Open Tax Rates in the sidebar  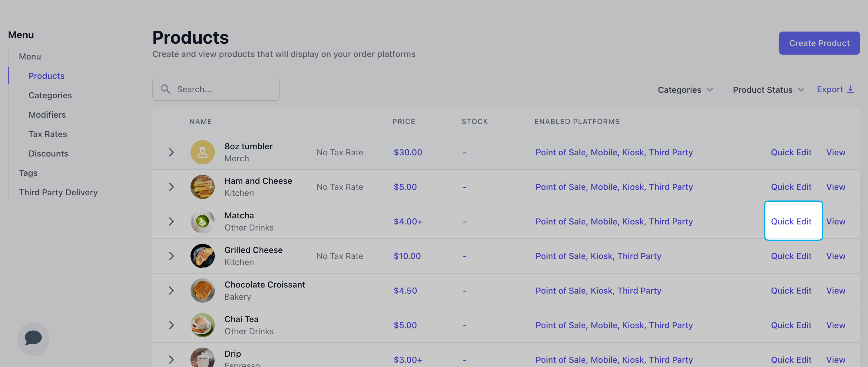click(48, 134)
